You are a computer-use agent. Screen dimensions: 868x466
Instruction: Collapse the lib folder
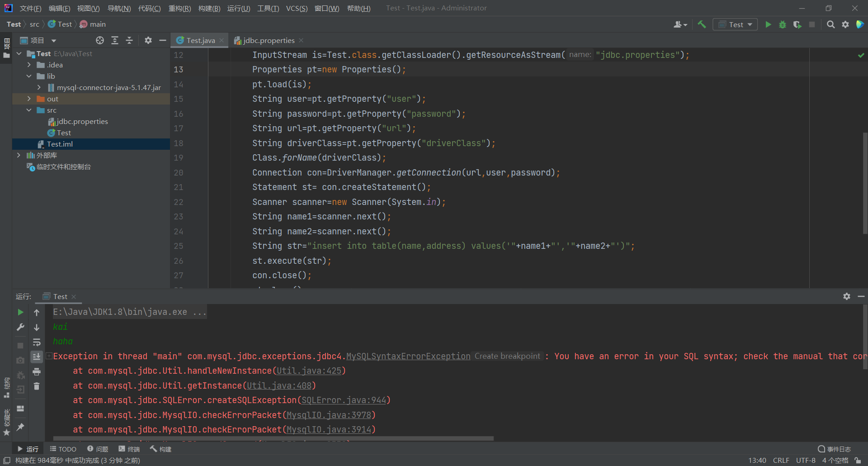tap(29, 76)
